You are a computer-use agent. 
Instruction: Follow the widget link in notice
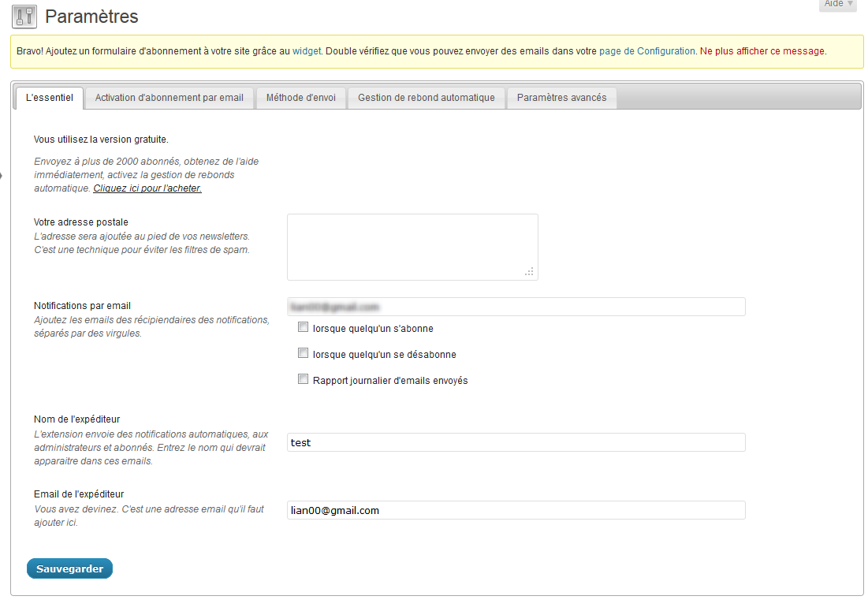point(307,51)
